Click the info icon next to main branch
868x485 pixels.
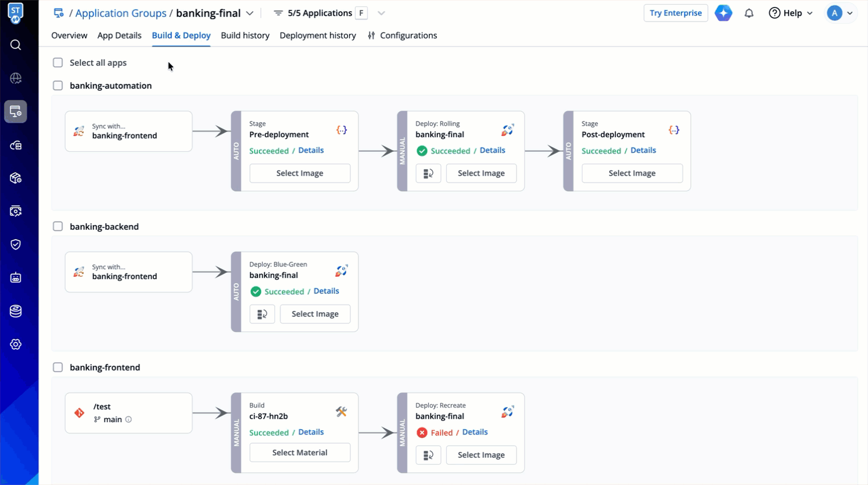[x=128, y=419]
